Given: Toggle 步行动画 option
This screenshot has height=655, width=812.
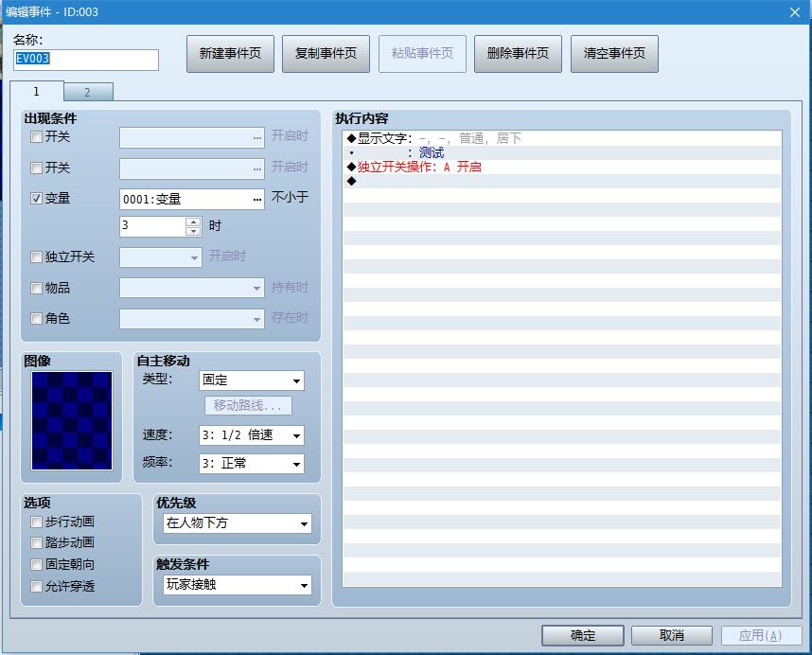Looking at the screenshot, I should pos(36,522).
